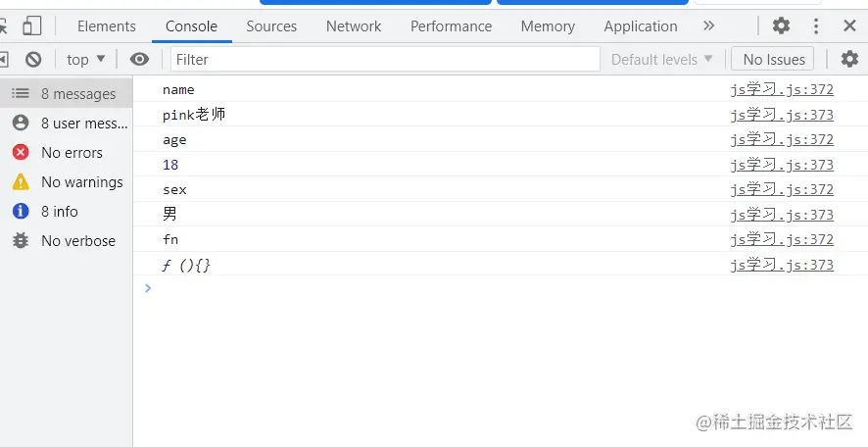Viewport: 868px width, 447px height.
Task: Click the No Issues button
Action: (773, 59)
